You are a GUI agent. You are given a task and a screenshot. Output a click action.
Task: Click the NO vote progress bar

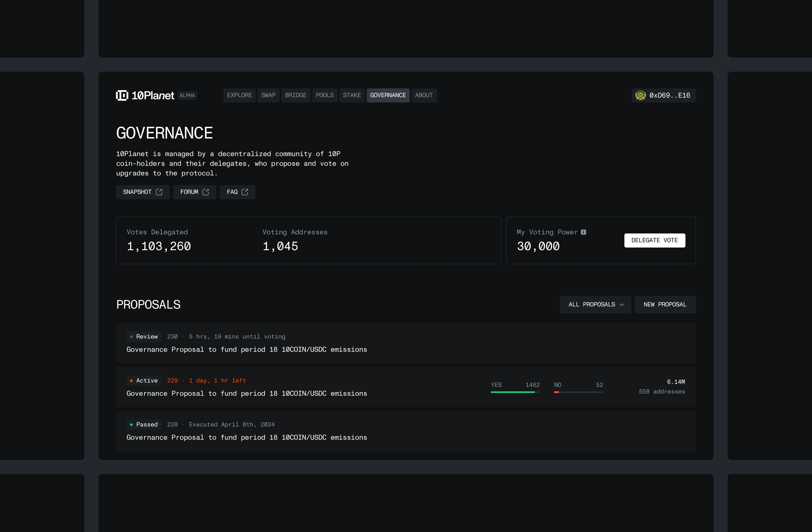[x=579, y=392]
